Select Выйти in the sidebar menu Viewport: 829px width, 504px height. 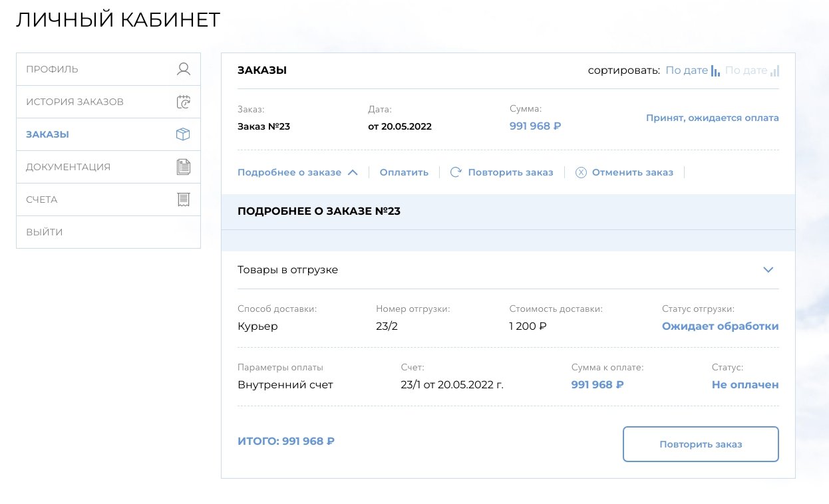pos(45,232)
